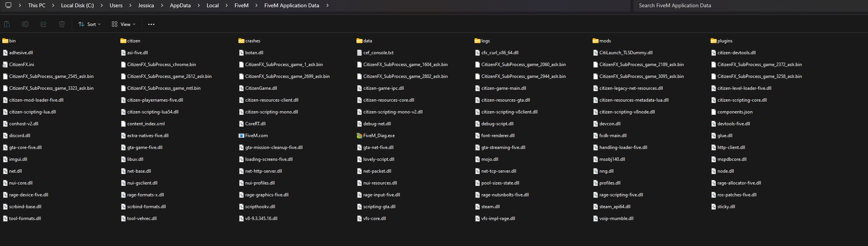The image size is (868, 246).
Task: Navigate to This PC in the breadcrumb
Action: 37,5
